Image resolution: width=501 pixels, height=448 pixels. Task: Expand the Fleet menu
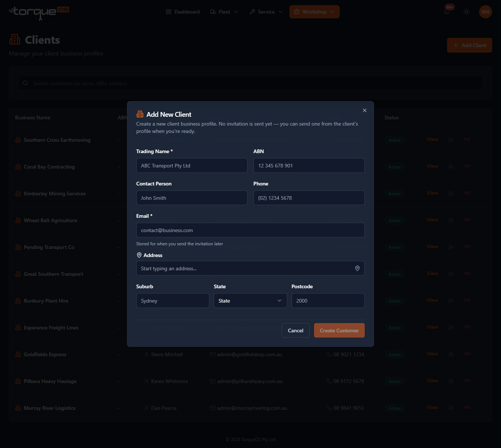click(224, 12)
